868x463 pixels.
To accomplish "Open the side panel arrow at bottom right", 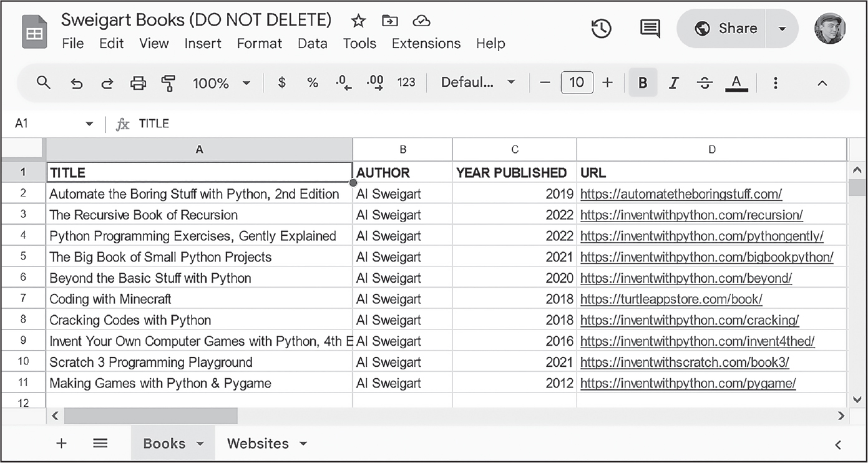I will tap(838, 444).
